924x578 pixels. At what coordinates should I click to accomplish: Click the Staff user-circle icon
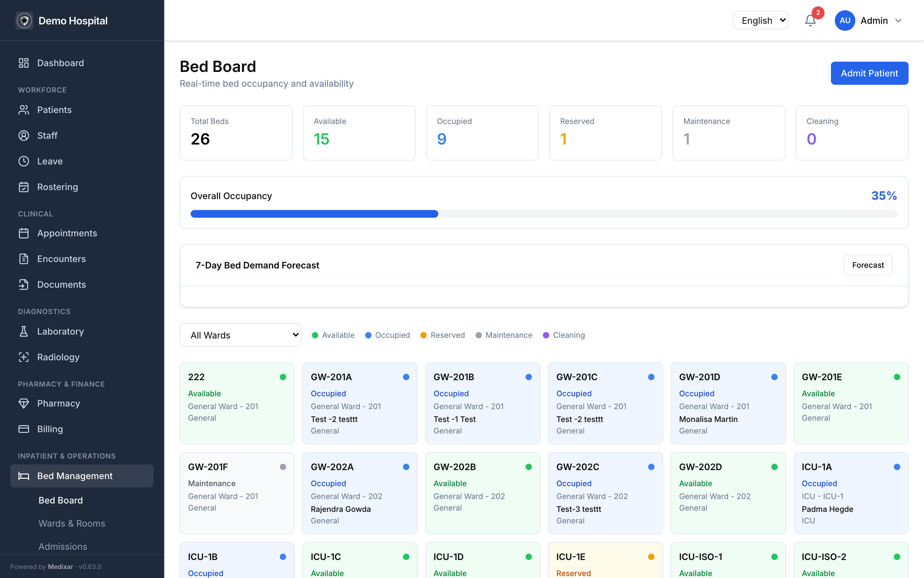coord(24,135)
